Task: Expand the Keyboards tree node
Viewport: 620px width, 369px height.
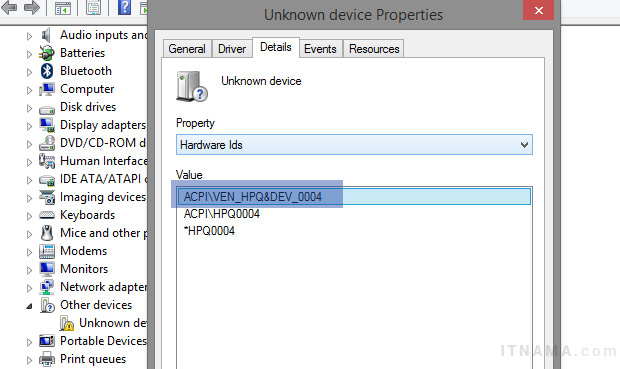Action: pos(29,216)
